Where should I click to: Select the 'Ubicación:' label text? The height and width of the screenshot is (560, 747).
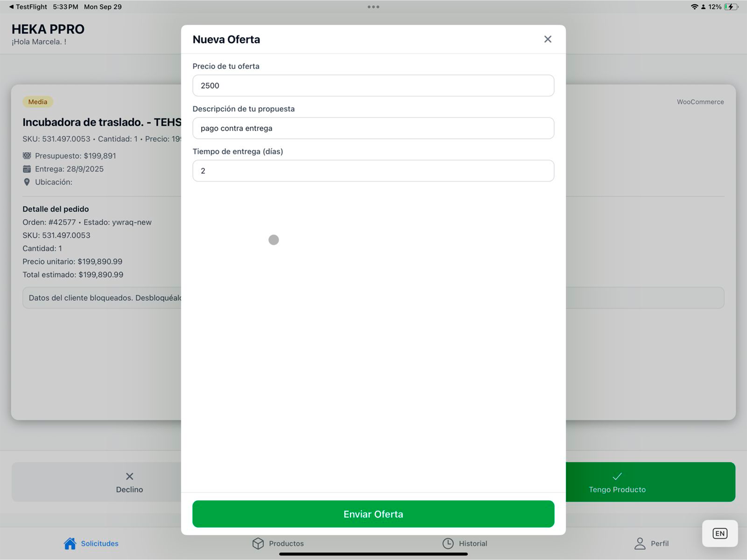(54, 182)
